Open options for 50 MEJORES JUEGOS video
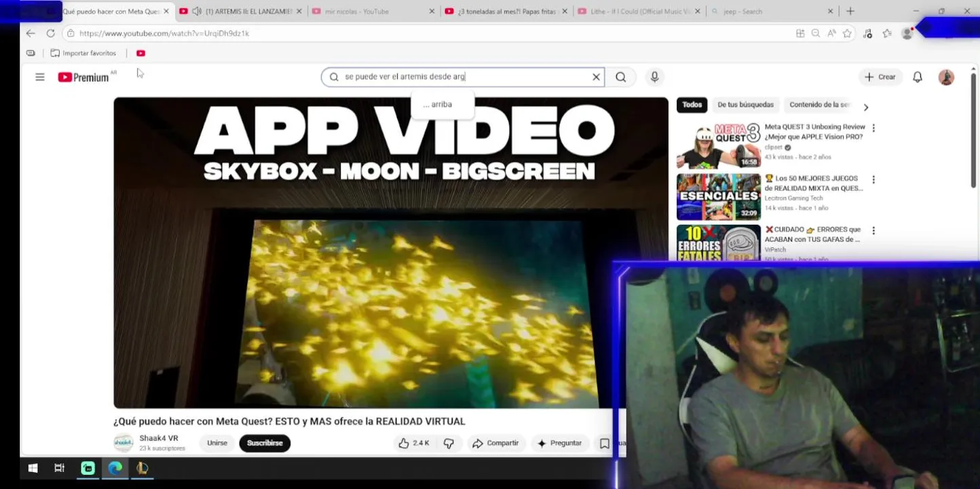Screen dimensions: 980x489 click(873, 179)
